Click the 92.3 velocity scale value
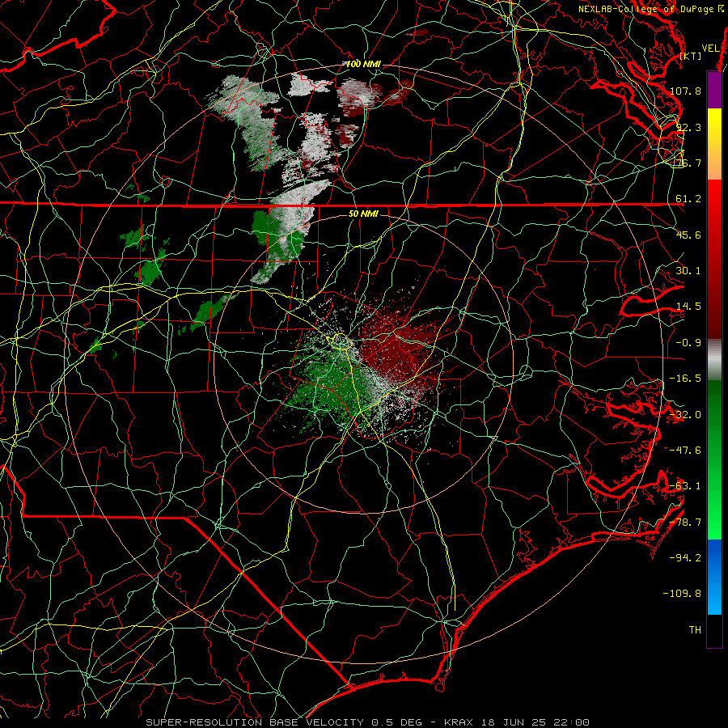 688,127
